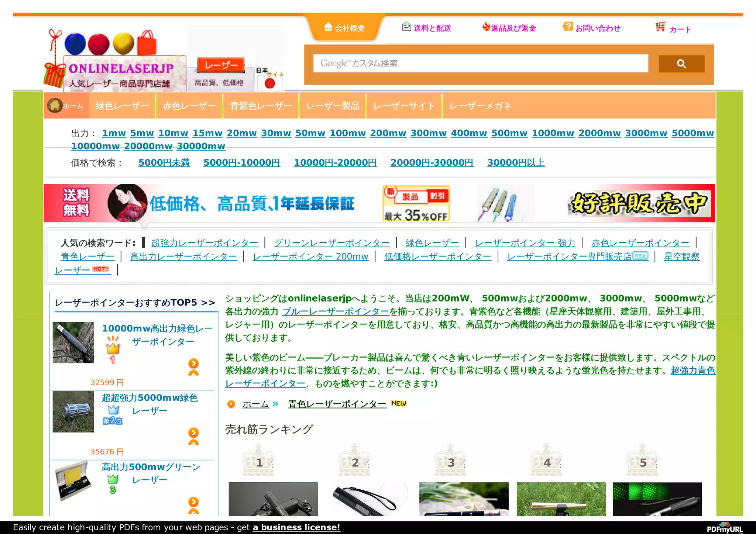Open レーザーメガネ menu item
The height and width of the screenshot is (534, 756).
click(480, 106)
